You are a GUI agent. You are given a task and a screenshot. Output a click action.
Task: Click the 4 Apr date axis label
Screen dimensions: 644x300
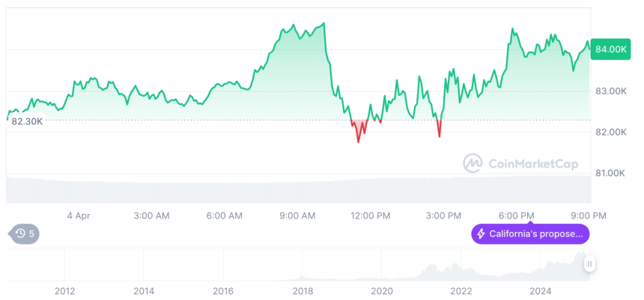pyautogui.click(x=79, y=215)
